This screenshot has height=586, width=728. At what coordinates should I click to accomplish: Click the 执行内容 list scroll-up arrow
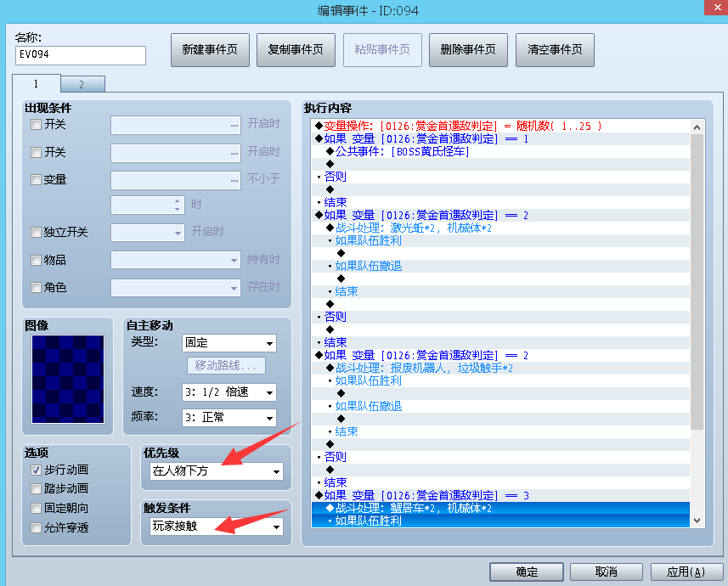pyautogui.click(x=697, y=127)
